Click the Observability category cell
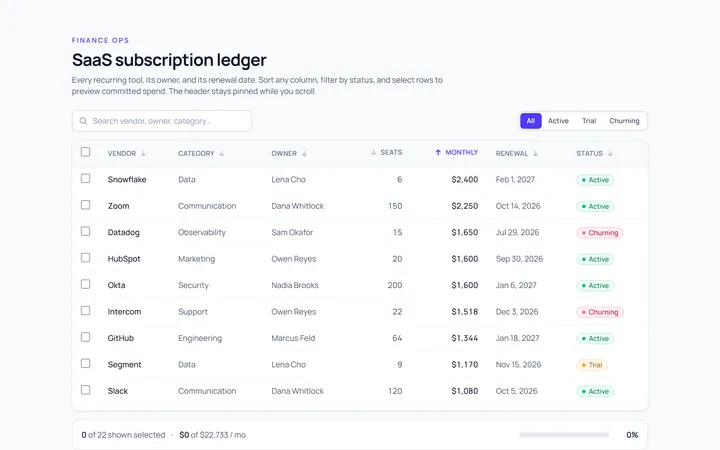Viewport: 720px width, 450px height. pos(202,232)
